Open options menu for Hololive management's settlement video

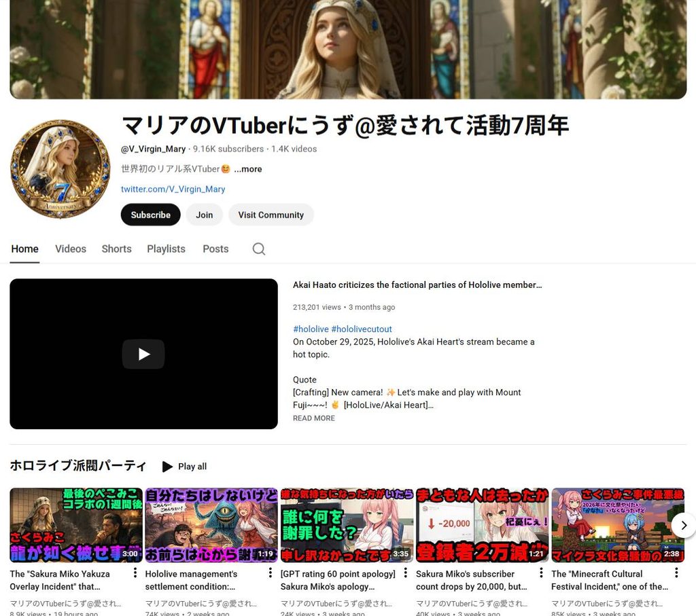click(x=271, y=573)
